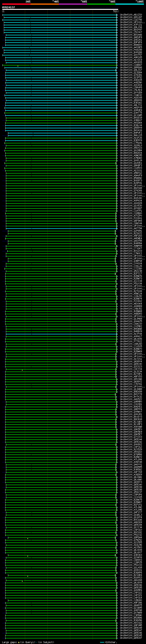
Task: Select the UniRef100_A0R417 label
Action: coord(131,337)
